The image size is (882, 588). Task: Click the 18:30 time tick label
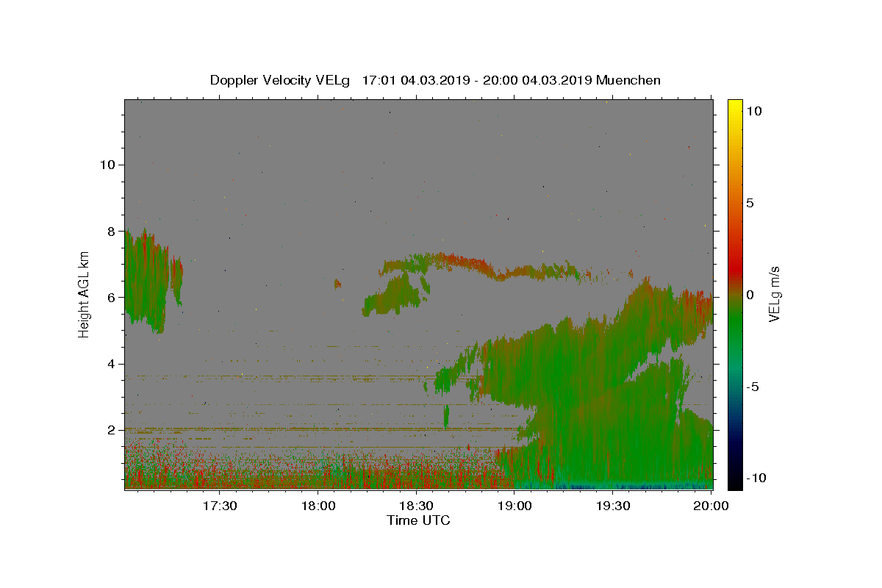(416, 506)
